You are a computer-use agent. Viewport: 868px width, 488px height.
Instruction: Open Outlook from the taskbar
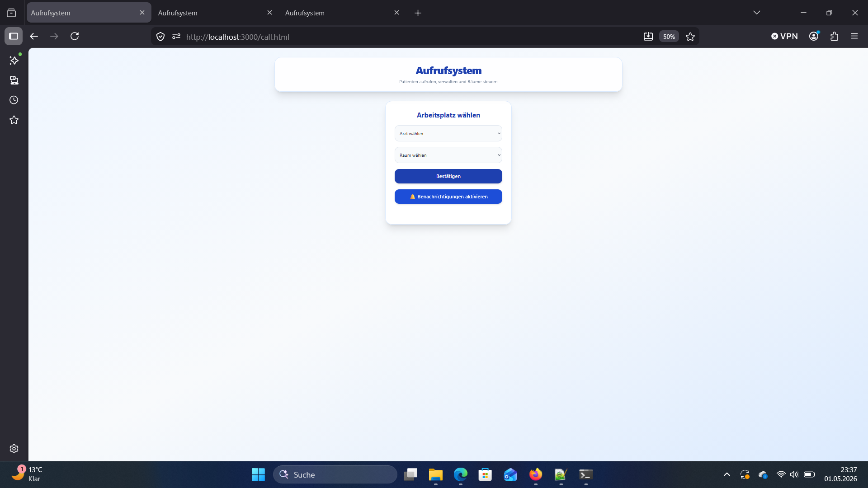point(510,474)
